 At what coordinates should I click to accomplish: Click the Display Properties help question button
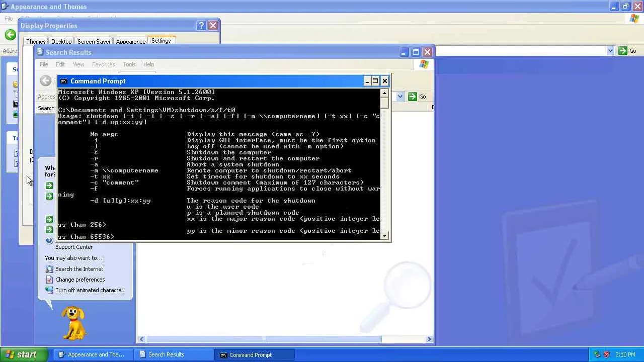[x=201, y=26]
